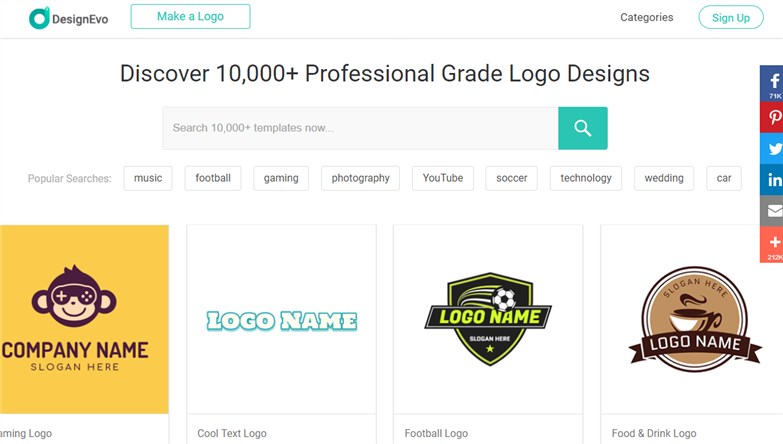
Task: Select the YouTube search tag
Action: pos(442,178)
